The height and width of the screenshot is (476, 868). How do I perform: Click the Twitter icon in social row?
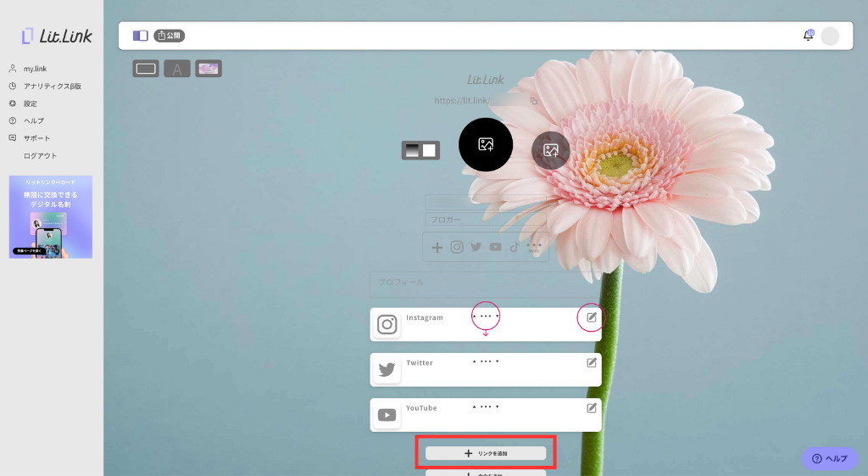point(476,247)
